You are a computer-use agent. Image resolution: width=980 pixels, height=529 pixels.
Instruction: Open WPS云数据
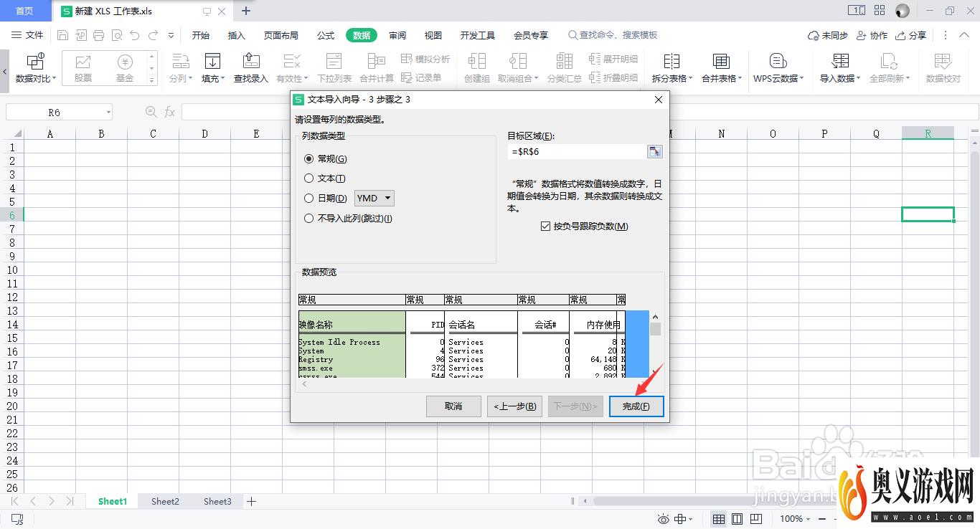[778, 69]
